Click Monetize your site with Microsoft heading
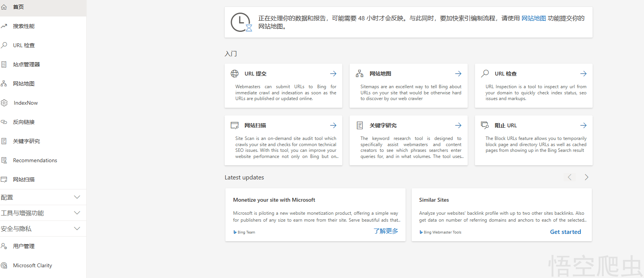This screenshot has height=278, width=644. click(274, 200)
